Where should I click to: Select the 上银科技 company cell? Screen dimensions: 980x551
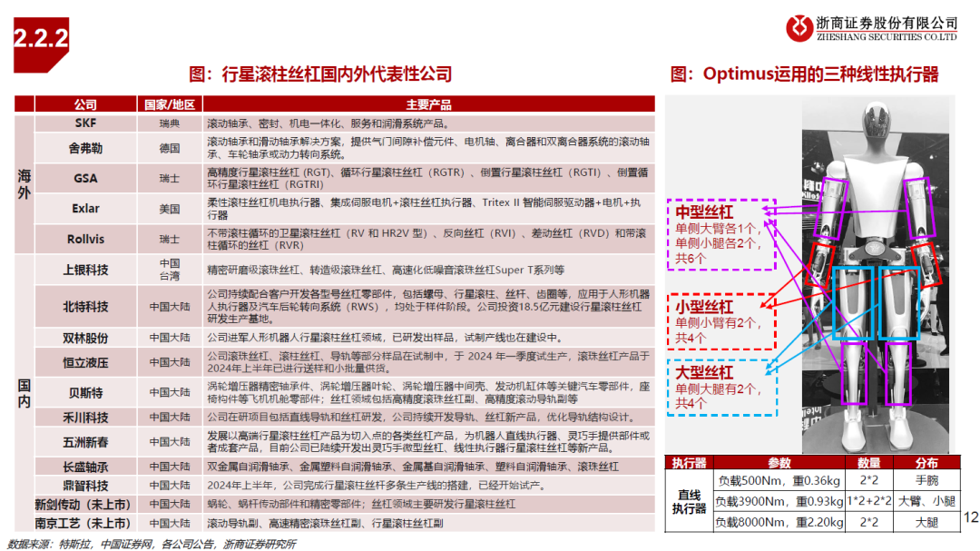tap(85, 270)
